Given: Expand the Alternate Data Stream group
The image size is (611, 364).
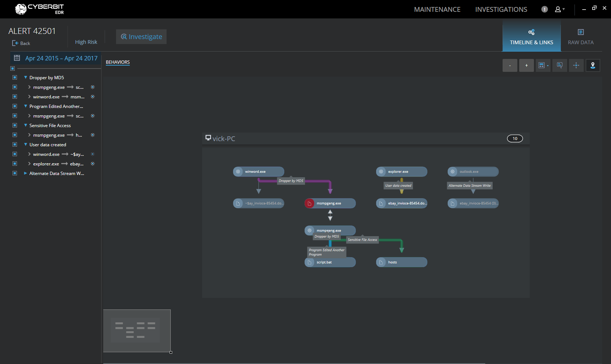Looking at the screenshot, I should click(x=25, y=173).
